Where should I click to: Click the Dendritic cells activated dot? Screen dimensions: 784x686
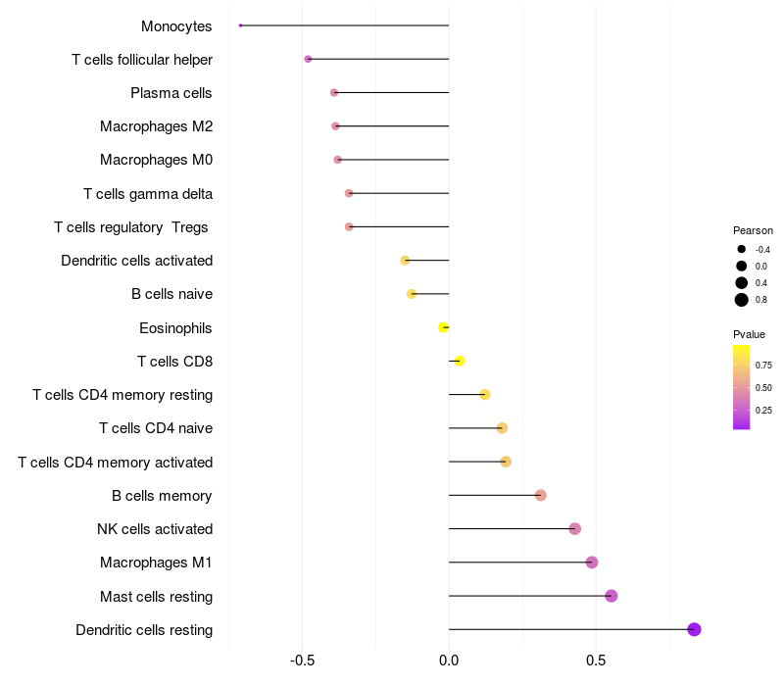point(405,261)
